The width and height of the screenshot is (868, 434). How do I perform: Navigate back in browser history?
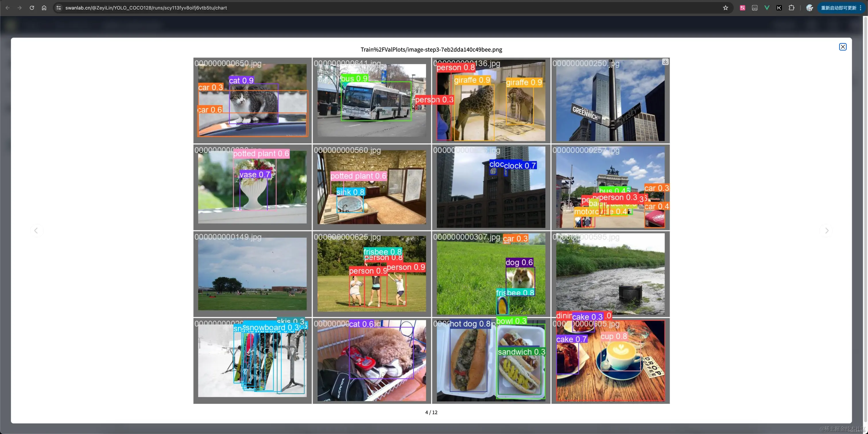coord(7,8)
